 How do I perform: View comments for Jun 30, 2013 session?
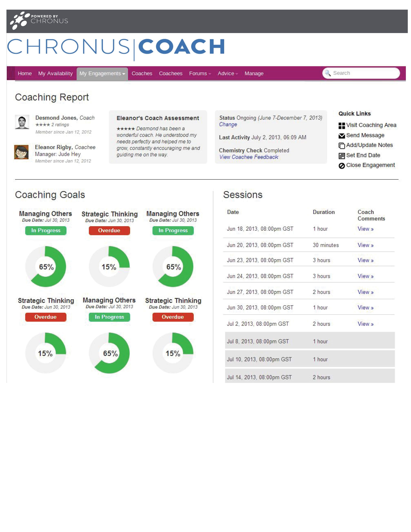(x=365, y=307)
